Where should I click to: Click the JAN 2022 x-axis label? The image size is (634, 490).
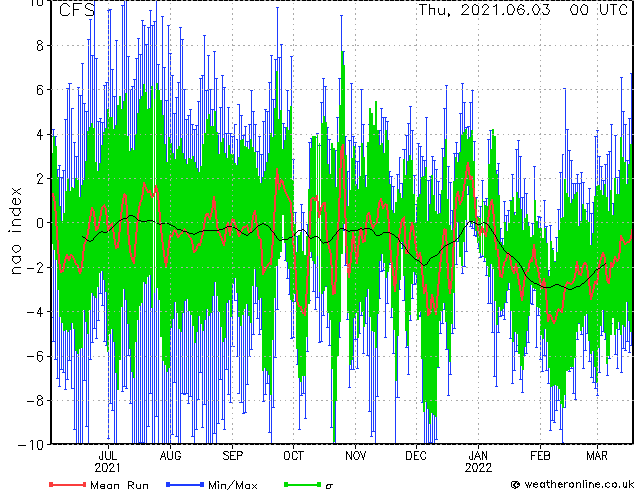(x=478, y=462)
